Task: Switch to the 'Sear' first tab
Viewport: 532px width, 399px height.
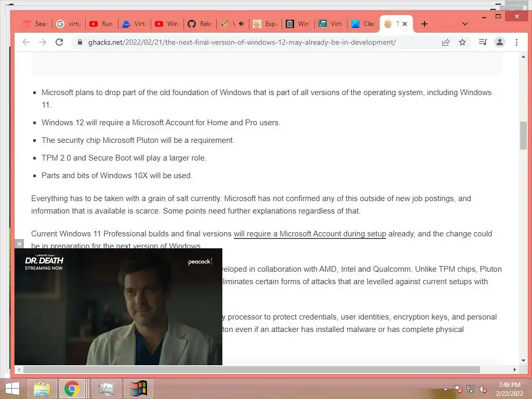Action: [35, 24]
